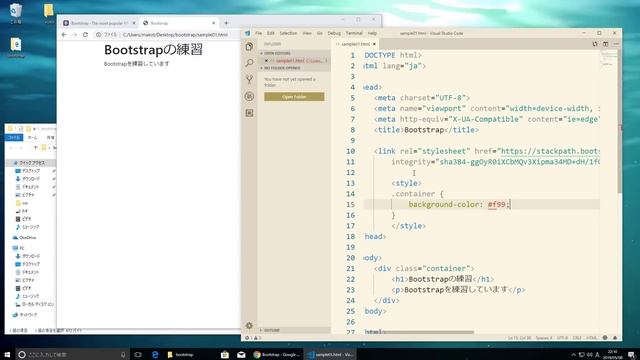Screen dimensions: 640x360
Task: Click the open changes icon in the editor toolbar
Action: (595, 44)
